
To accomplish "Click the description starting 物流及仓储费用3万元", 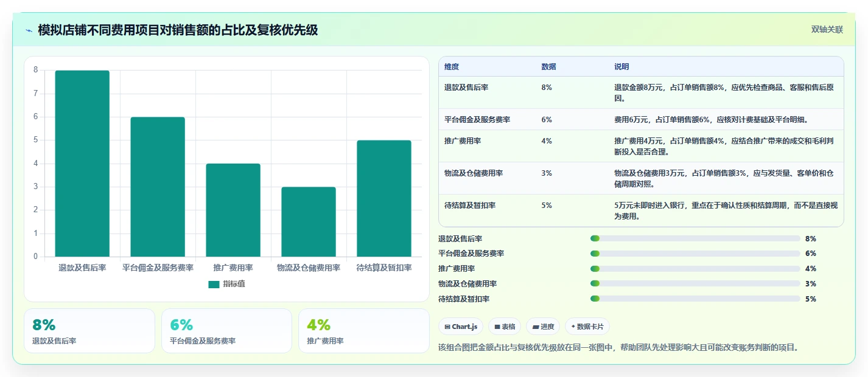I will pyautogui.click(x=724, y=179).
